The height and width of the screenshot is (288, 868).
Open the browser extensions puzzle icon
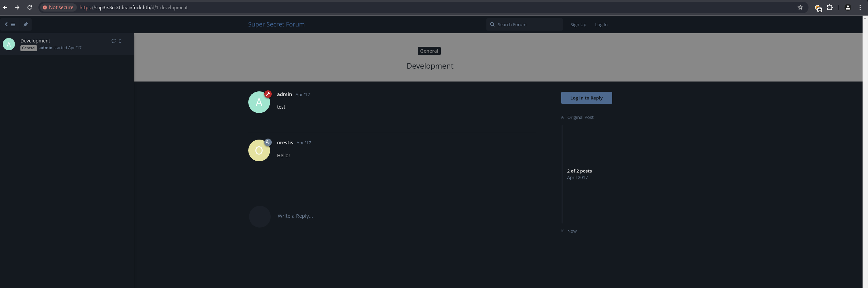[x=830, y=7]
